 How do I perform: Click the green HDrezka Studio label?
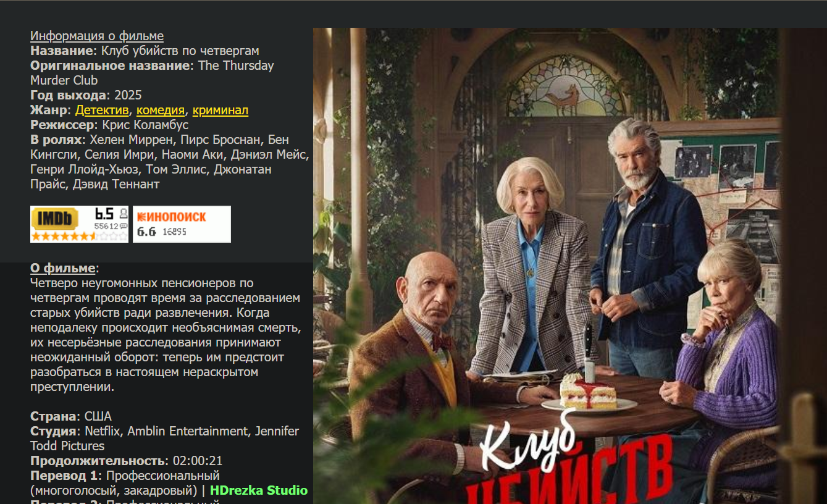259,490
